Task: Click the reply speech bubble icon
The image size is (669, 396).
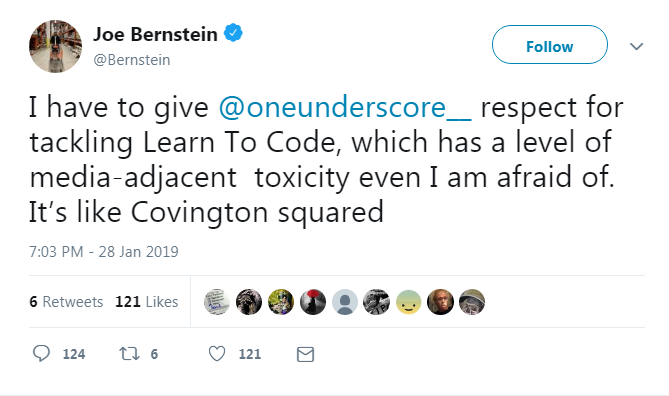Action: click(41, 353)
